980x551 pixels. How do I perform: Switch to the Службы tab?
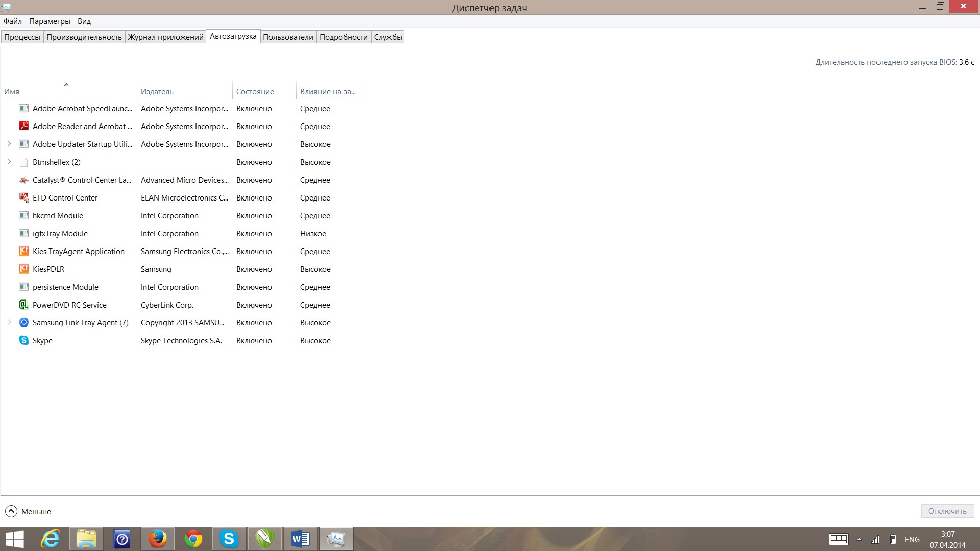(388, 37)
